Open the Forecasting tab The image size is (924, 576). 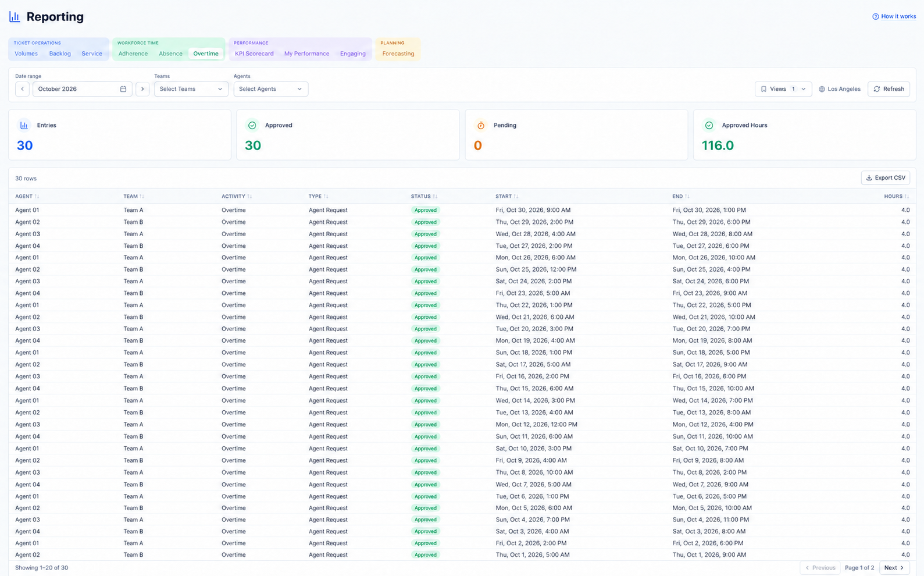[x=398, y=54]
